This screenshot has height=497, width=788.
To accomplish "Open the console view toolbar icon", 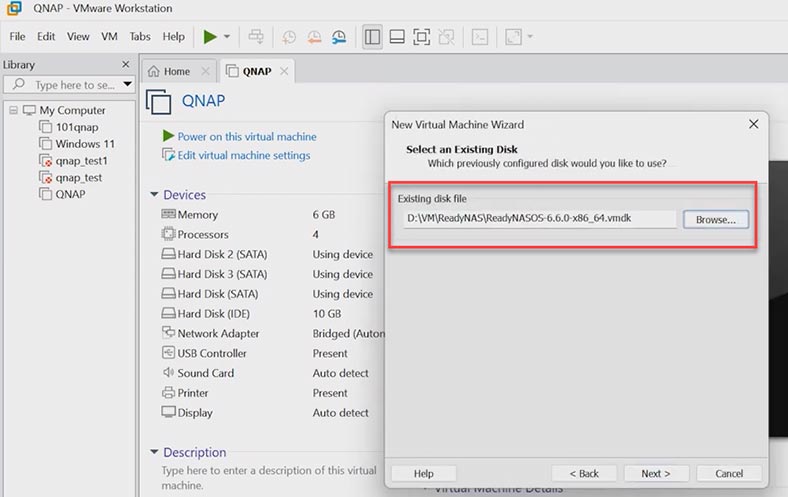I will tap(480, 37).
